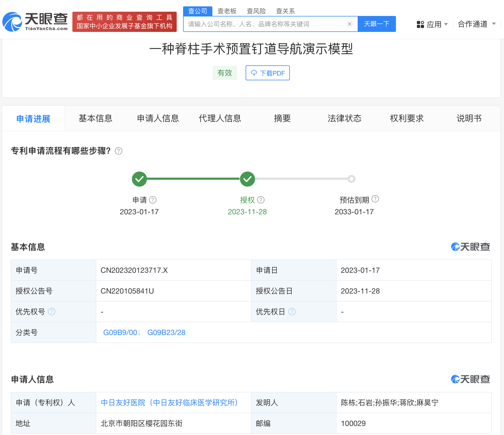Click the 授权 completed step marker

coord(247,179)
